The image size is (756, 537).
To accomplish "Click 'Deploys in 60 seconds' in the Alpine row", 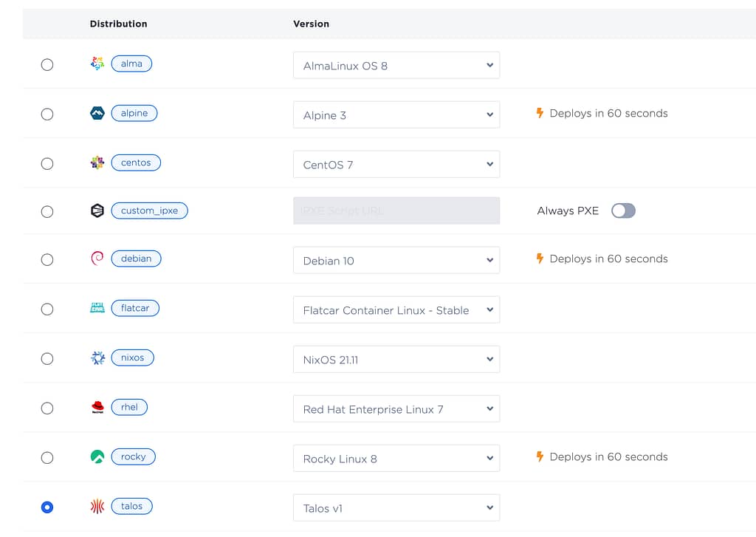I will click(609, 113).
